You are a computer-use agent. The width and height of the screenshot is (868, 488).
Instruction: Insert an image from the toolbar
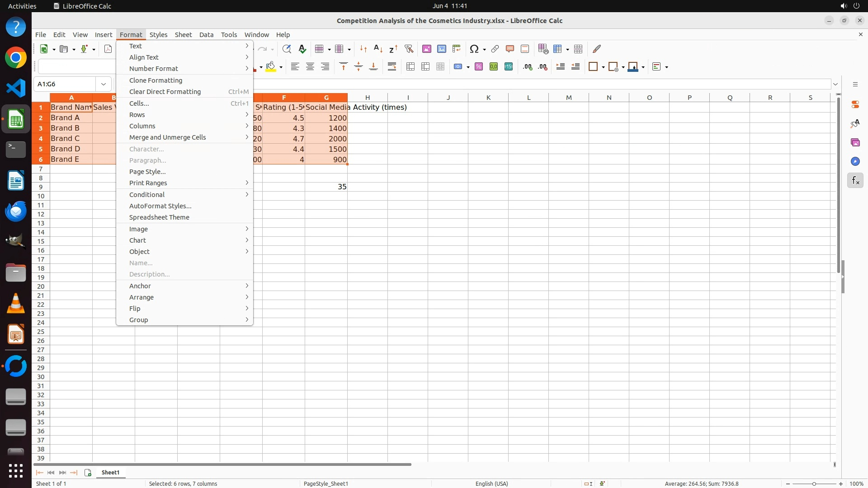[x=426, y=49]
